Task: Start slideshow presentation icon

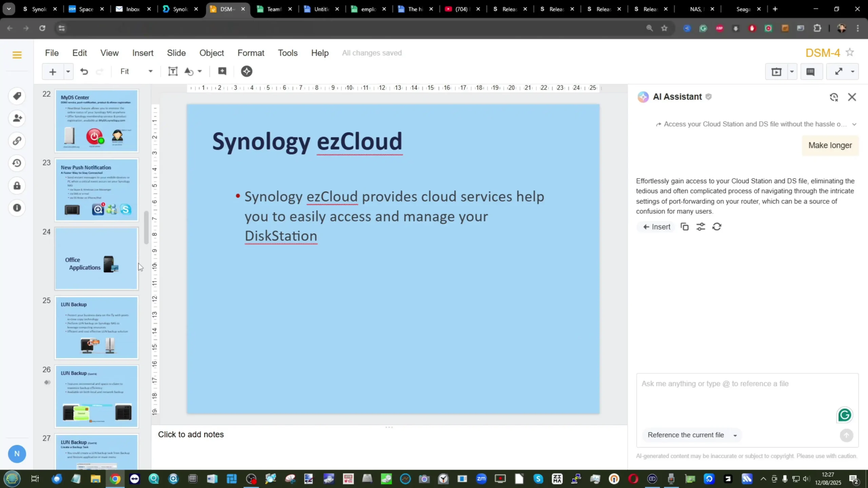Action: (x=776, y=72)
